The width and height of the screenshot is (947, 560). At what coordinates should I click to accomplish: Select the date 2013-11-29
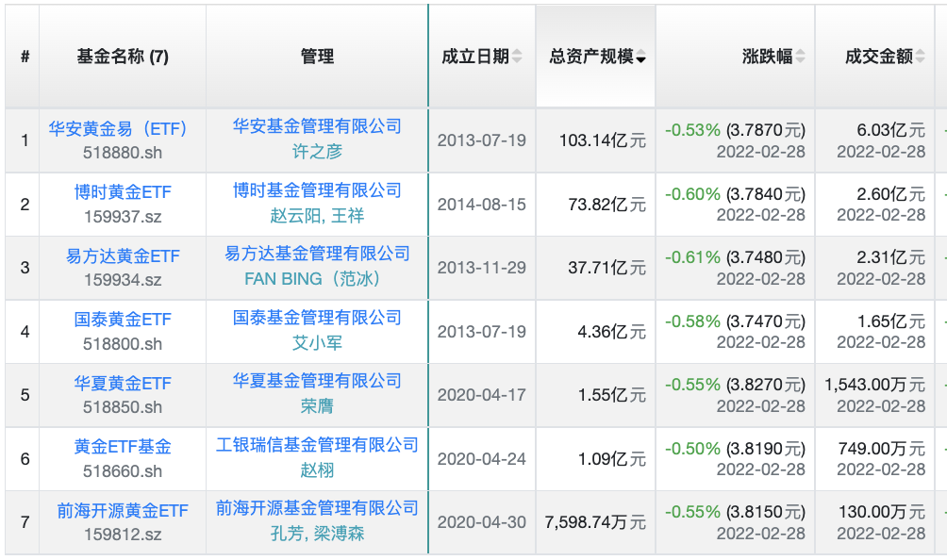pyautogui.click(x=481, y=268)
